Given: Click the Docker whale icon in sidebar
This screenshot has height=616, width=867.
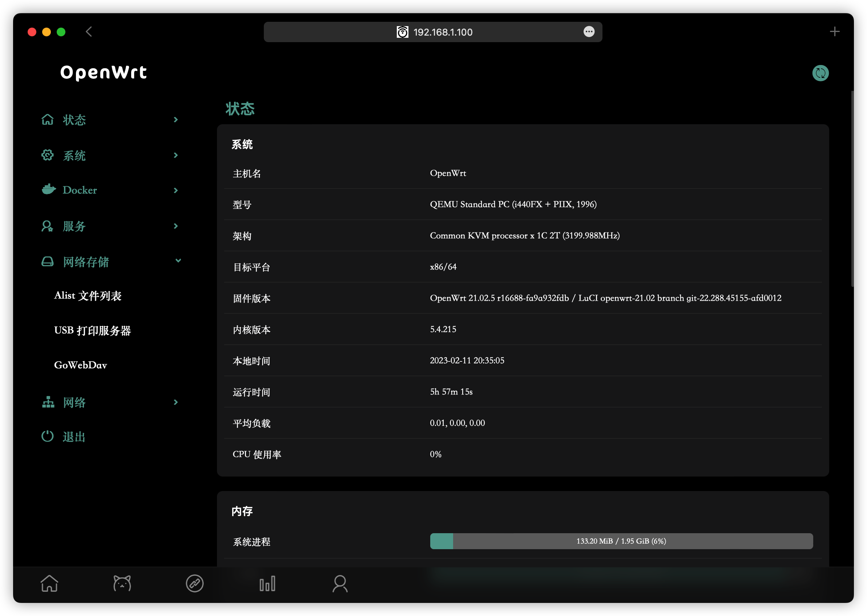Looking at the screenshot, I should pyautogui.click(x=49, y=189).
